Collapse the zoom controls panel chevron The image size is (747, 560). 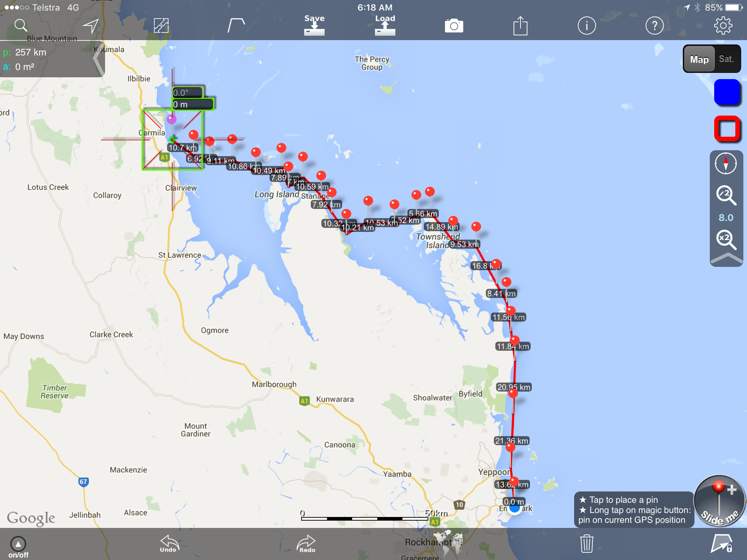(x=726, y=258)
